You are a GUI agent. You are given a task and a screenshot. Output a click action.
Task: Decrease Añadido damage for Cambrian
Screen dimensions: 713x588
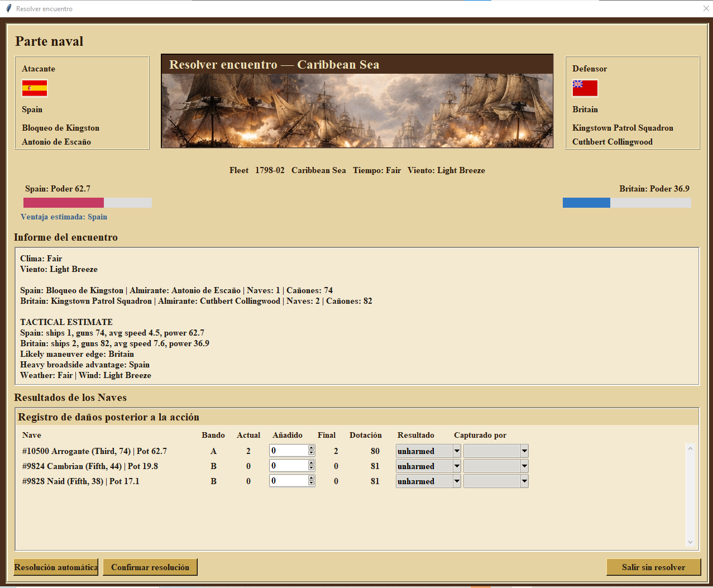(312, 469)
